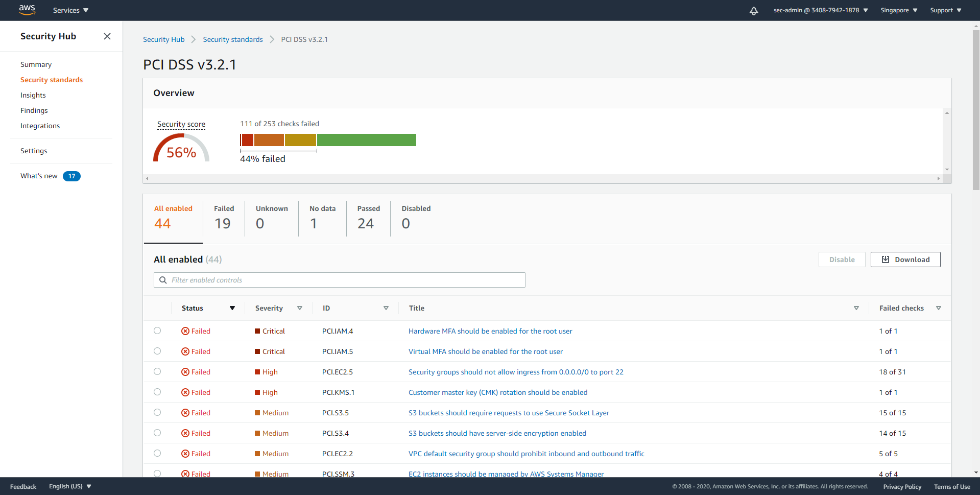Click the green passed segment of checks bar
The image size is (980, 495).
coord(367,140)
